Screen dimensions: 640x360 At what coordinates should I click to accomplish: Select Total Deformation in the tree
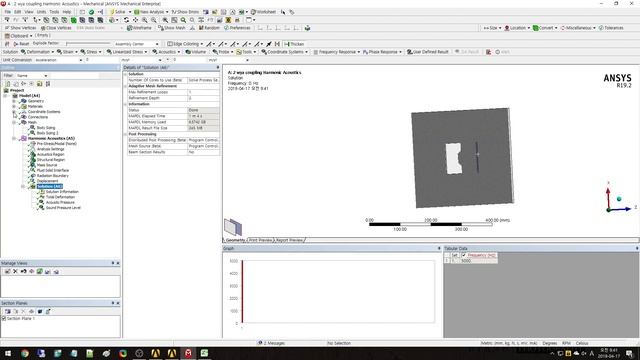tap(60, 197)
